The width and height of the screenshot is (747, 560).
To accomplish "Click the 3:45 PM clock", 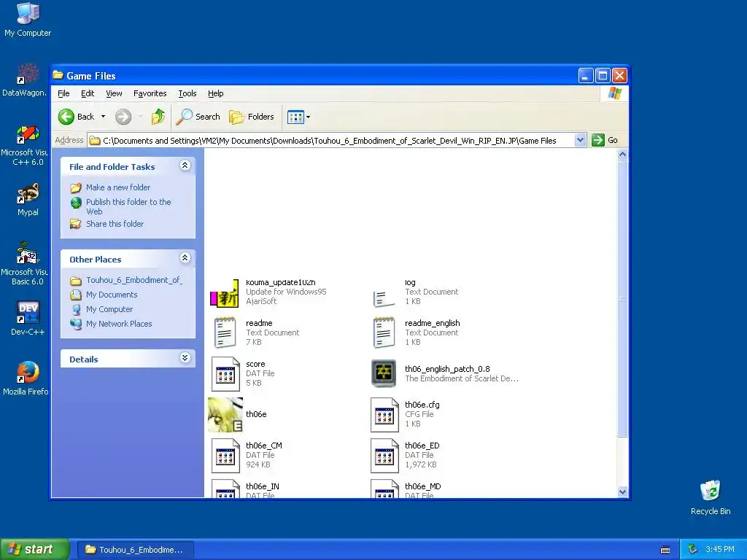I will (x=720, y=550).
